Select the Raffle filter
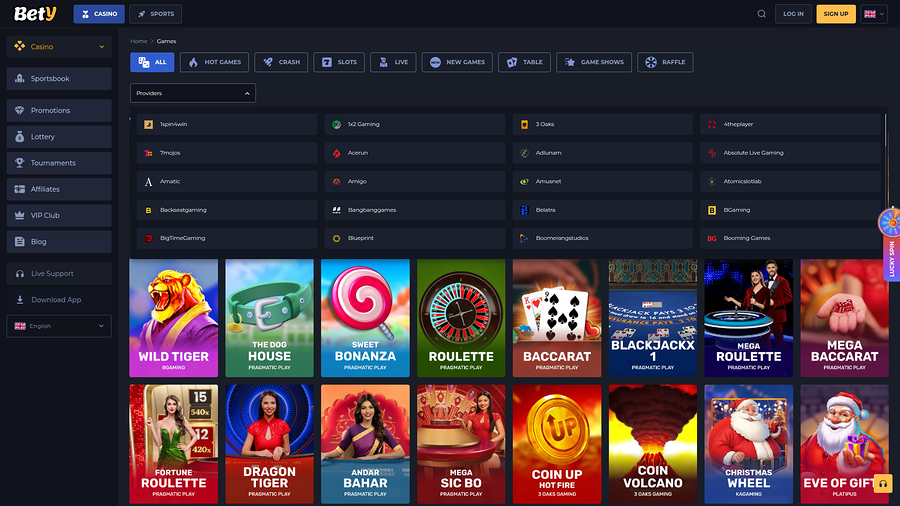The height and width of the screenshot is (506, 900). click(x=665, y=62)
